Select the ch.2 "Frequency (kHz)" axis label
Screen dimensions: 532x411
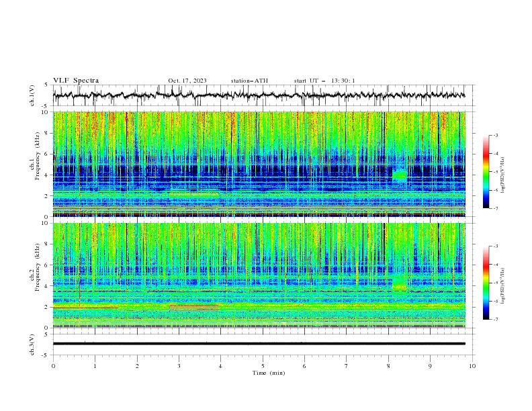(38, 267)
